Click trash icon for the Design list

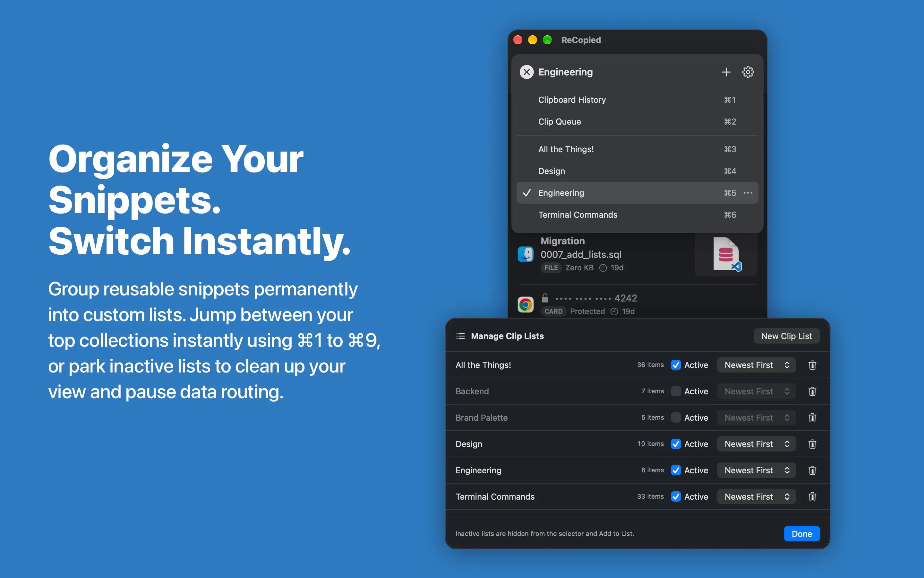click(812, 444)
